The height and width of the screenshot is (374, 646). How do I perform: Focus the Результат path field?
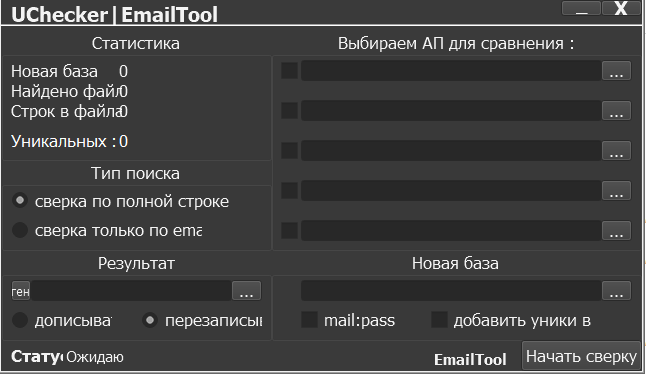pyautogui.click(x=131, y=291)
